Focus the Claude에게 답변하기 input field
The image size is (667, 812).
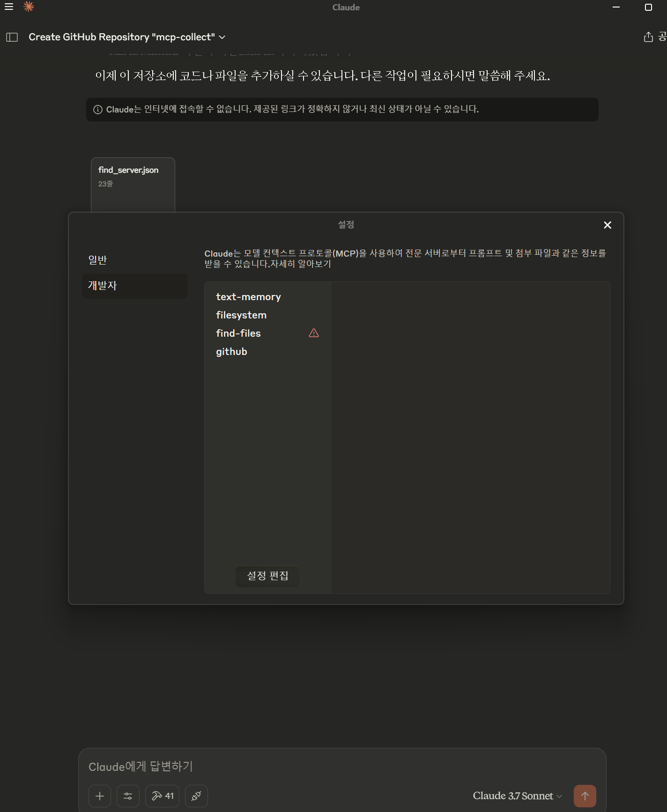coord(342,766)
